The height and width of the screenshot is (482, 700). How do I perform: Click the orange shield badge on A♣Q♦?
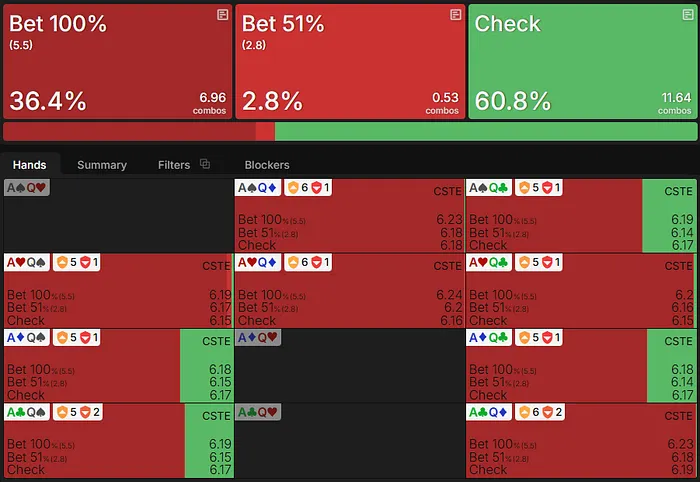click(525, 413)
